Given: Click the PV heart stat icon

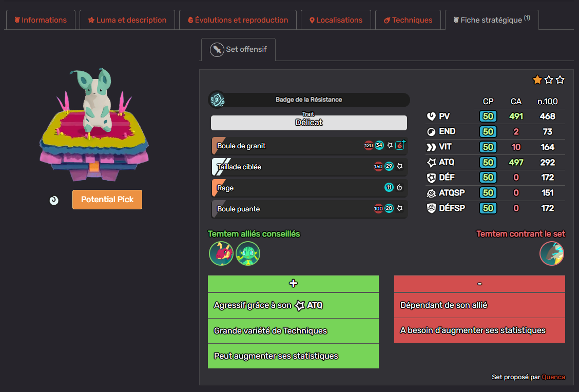Looking at the screenshot, I should (431, 116).
